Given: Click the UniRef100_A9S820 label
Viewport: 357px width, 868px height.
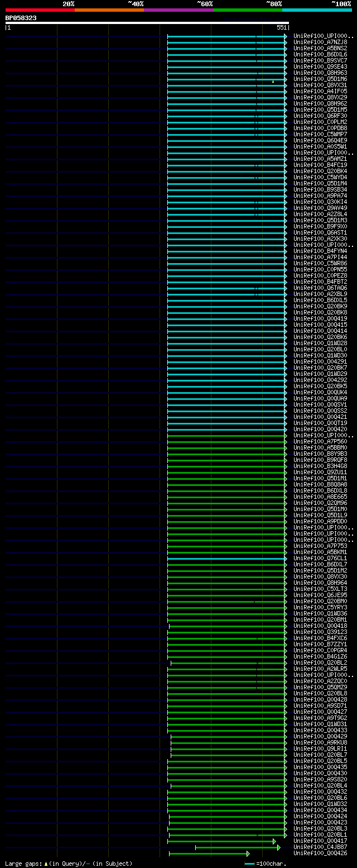Looking at the screenshot, I should (x=320, y=779).
